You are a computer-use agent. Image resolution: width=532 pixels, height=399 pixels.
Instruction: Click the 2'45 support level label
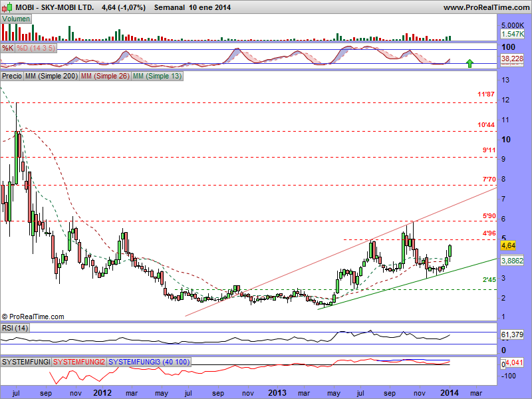(489, 280)
